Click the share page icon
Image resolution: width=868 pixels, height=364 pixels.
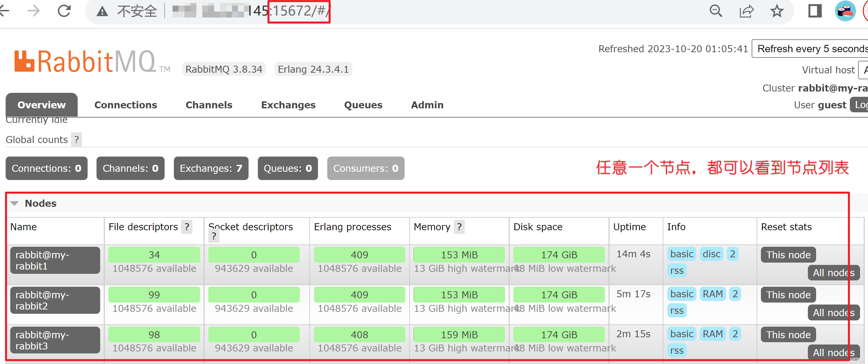click(746, 11)
